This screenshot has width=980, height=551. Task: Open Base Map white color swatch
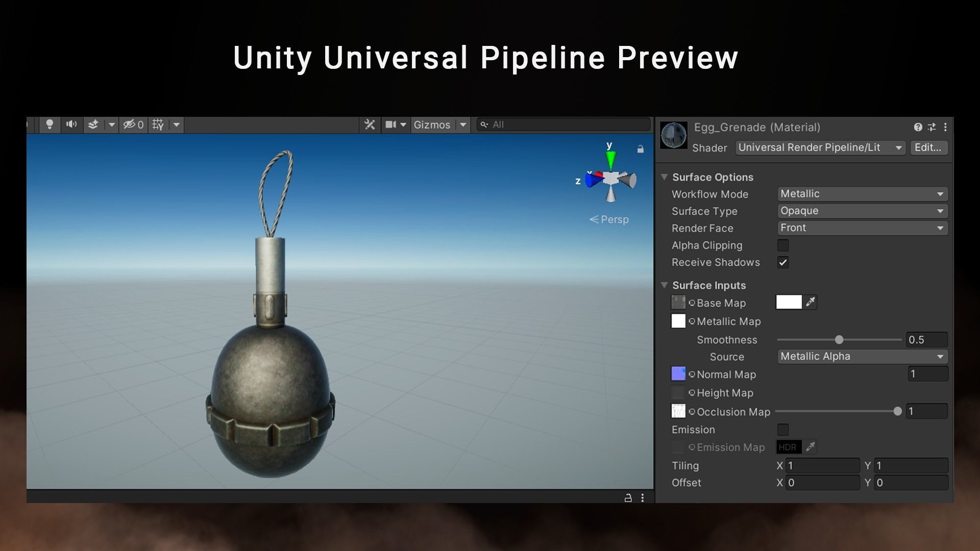pos(789,303)
